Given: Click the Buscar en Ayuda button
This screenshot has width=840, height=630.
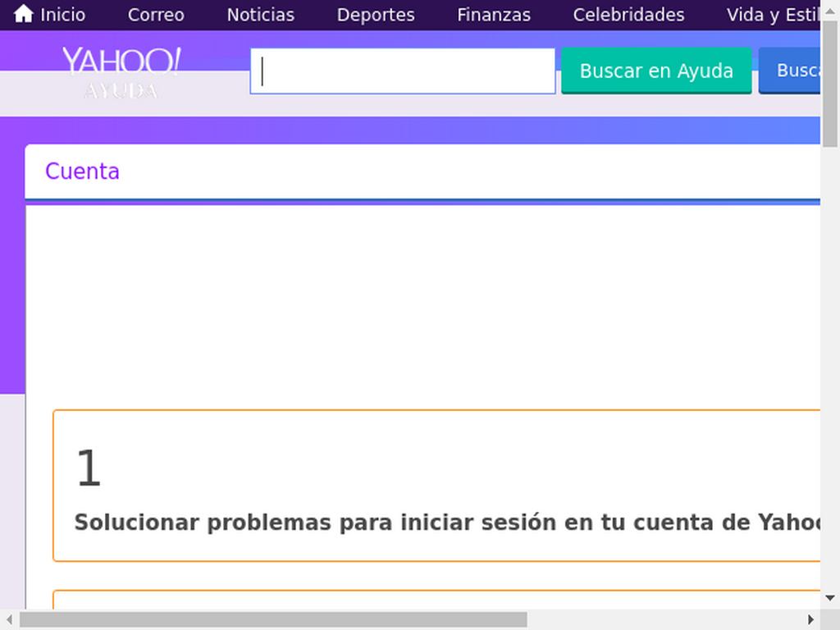Looking at the screenshot, I should point(656,71).
